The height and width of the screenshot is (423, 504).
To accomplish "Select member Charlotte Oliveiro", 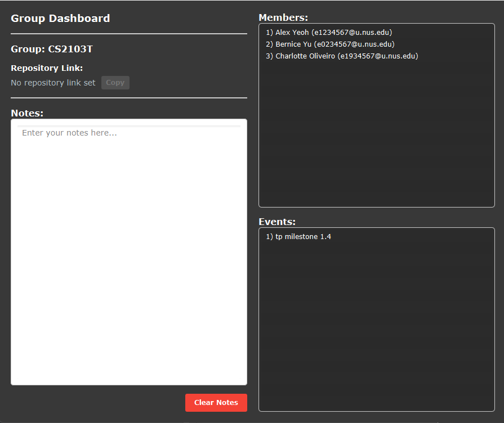I will [341, 56].
